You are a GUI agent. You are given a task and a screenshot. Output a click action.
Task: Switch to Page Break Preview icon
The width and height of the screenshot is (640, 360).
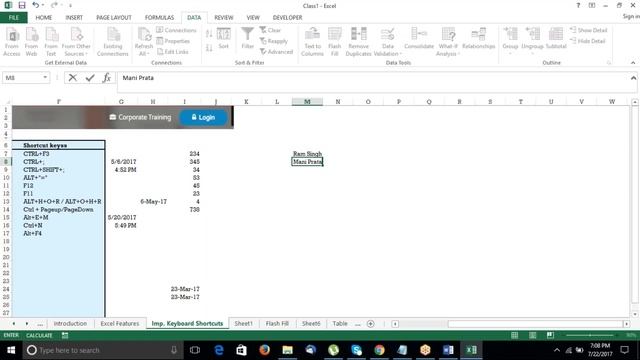click(550, 335)
